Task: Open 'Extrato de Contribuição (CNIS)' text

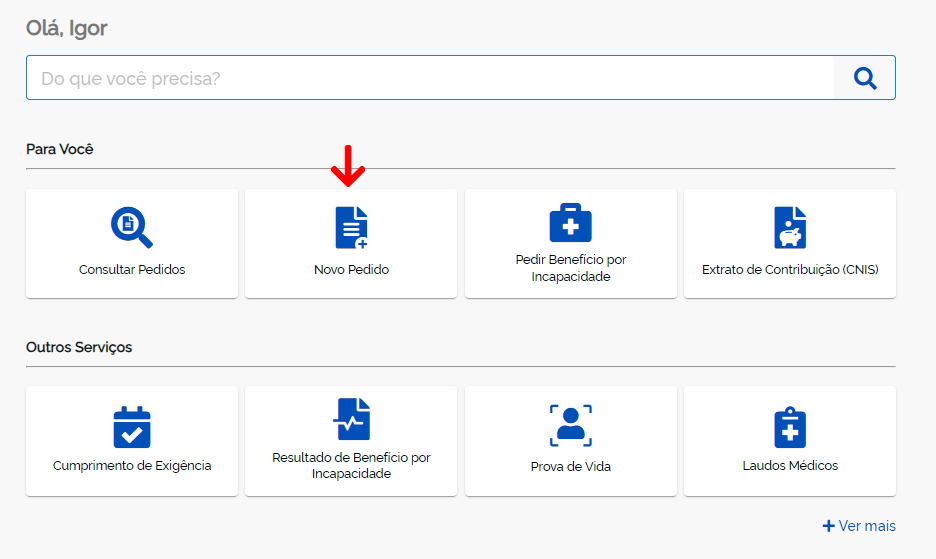Action: point(790,269)
